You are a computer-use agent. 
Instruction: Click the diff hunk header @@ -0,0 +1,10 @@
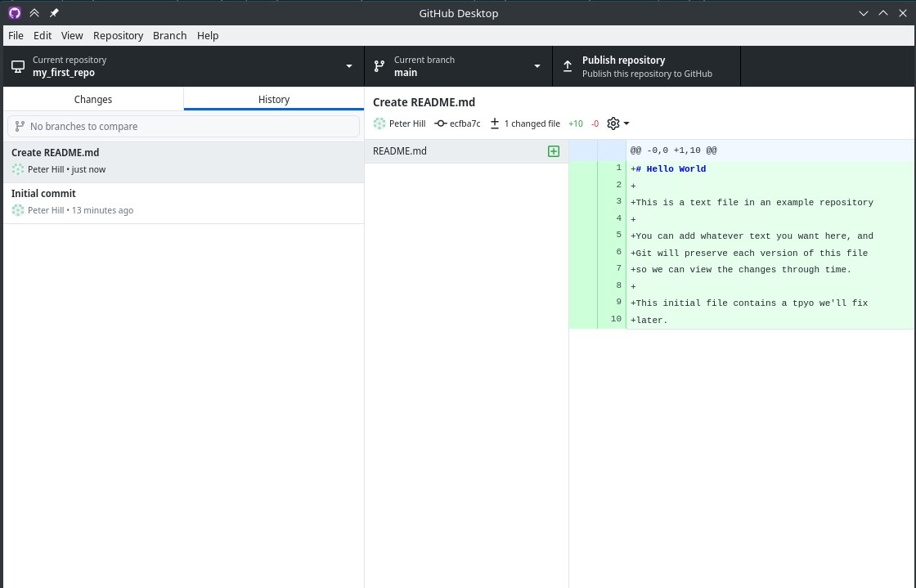(x=674, y=150)
